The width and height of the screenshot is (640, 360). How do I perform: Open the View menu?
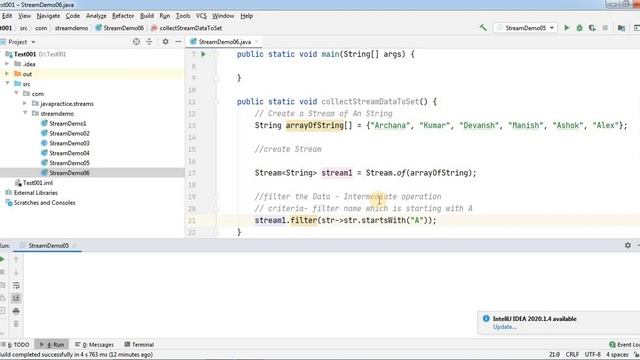(x=24, y=16)
